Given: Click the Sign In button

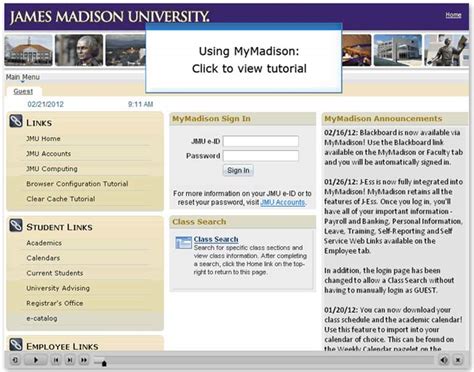Looking at the screenshot, I should click(238, 170).
